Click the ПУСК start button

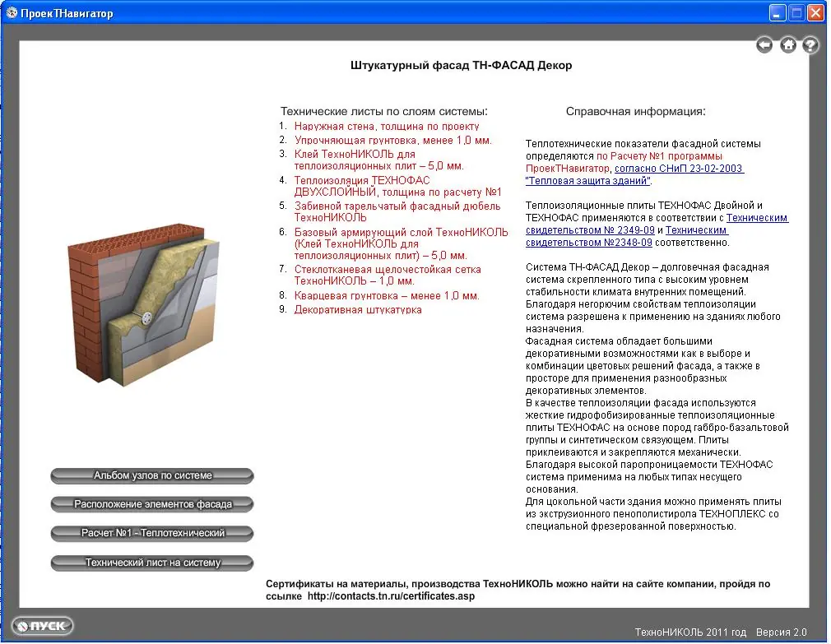pos(42,626)
